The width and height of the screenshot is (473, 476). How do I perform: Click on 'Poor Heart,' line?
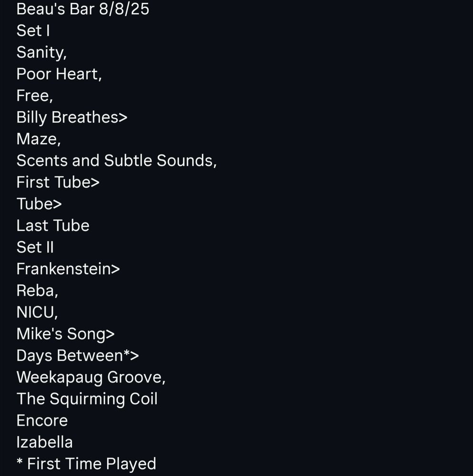tap(59, 74)
